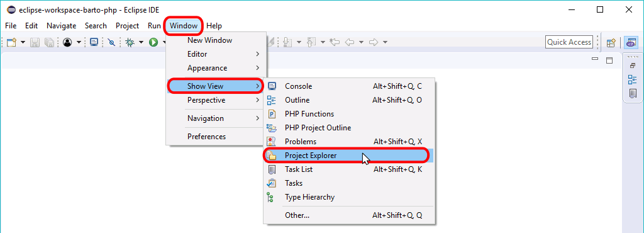
Task: Open the Project menu
Action: pyautogui.click(x=127, y=25)
